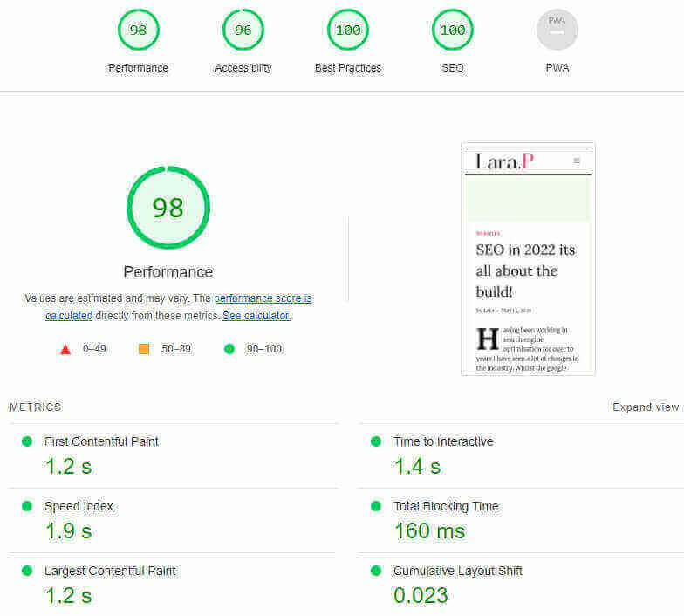The width and height of the screenshot is (684, 616).
Task: Click the Performance score gauge at top
Action: point(138,31)
